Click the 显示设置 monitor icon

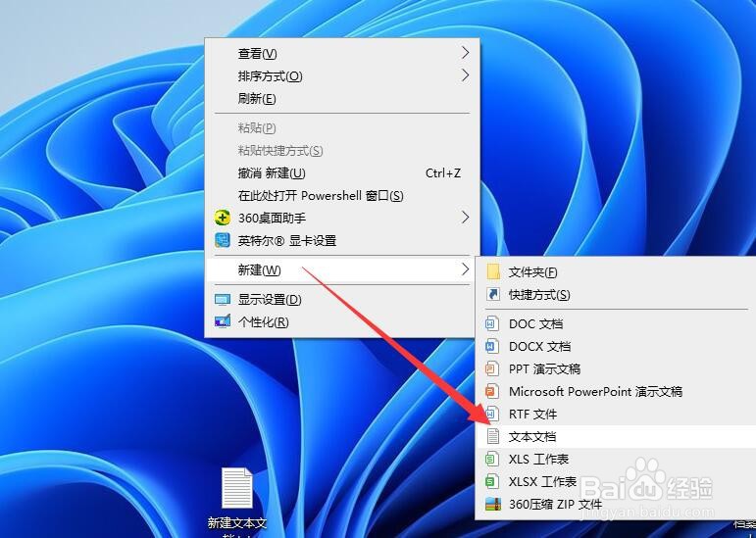tap(223, 300)
